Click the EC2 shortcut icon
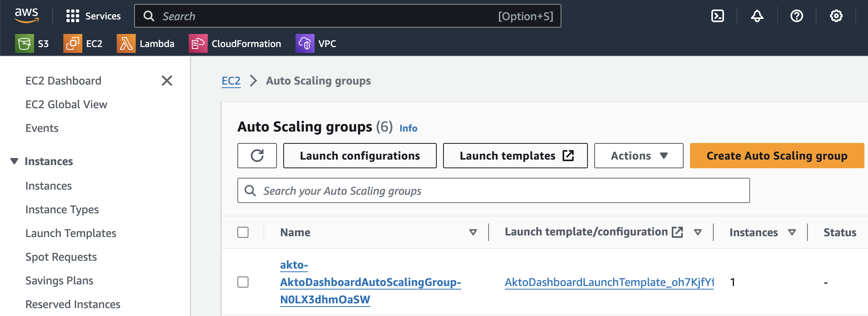 click(x=73, y=43)
